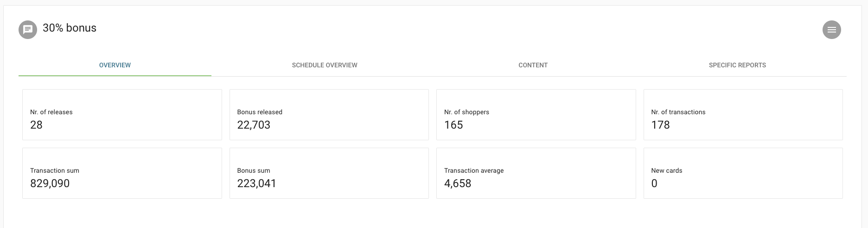Select the Content tab
This screenshot has width=868, height=228.
tap(533, 65)
